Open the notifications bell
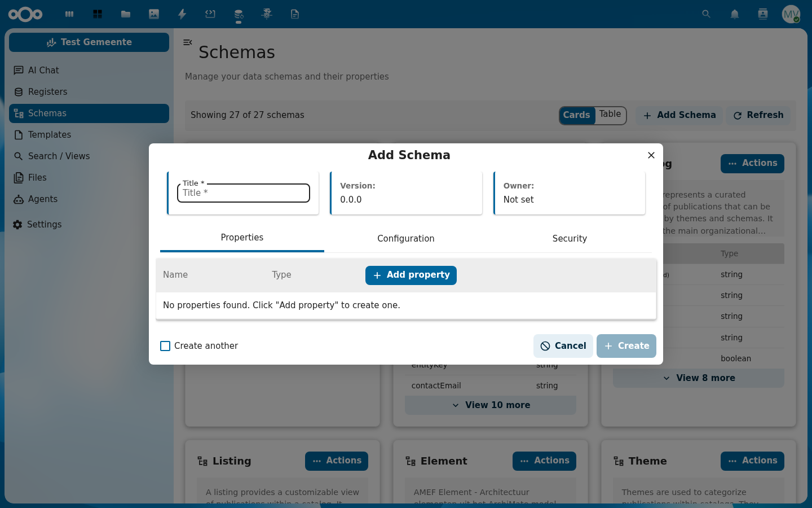The height and width of the screenshot is (508, 812). pyautogui.click(x=735, y=14)
